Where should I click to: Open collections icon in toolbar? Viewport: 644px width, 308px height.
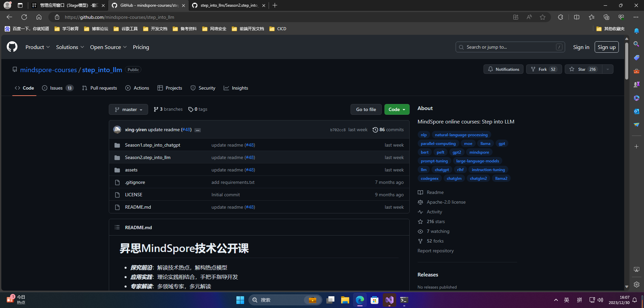[606, 17]
